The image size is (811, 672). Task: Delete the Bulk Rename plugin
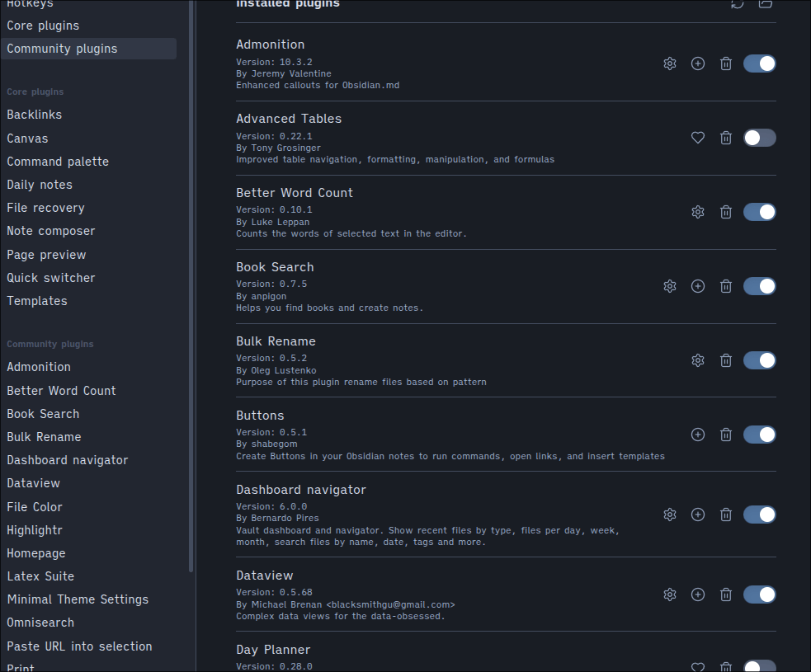tap(726, 360)
